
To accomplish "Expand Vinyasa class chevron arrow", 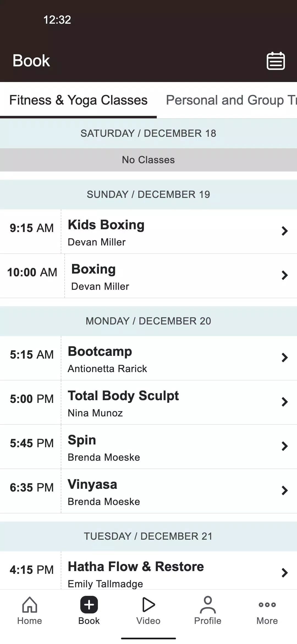I will click(285, 490).
